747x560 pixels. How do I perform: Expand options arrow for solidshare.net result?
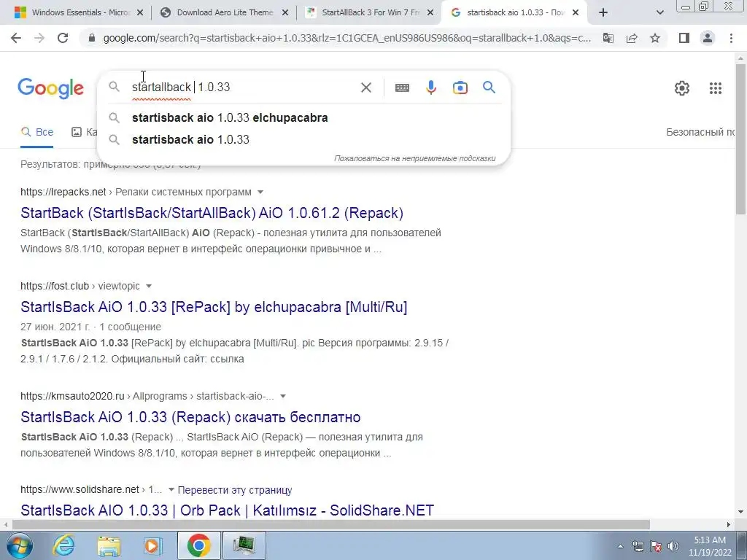171,489
